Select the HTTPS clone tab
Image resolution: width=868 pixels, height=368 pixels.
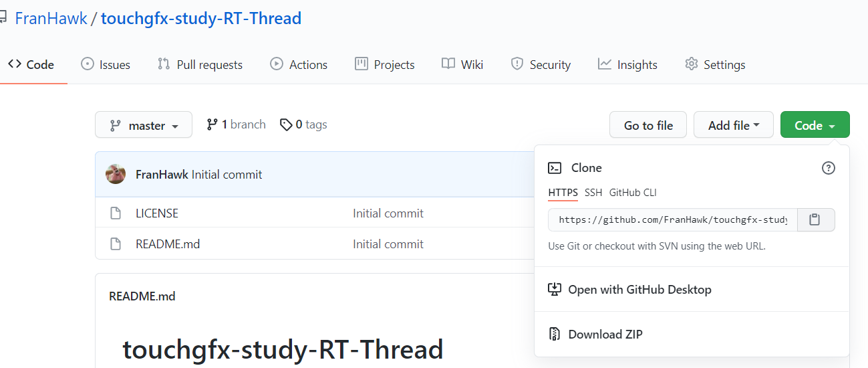click(x=563, y=193)
